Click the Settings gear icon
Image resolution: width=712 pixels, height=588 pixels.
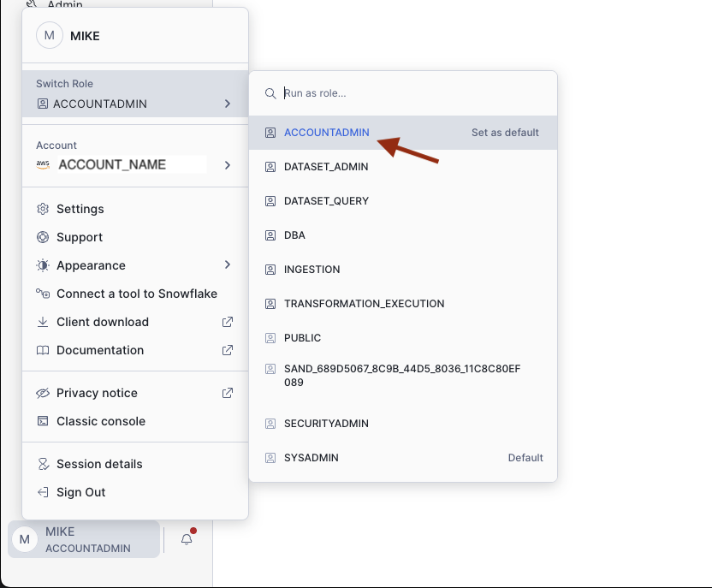pyautogui.click(x=43, y=209)
